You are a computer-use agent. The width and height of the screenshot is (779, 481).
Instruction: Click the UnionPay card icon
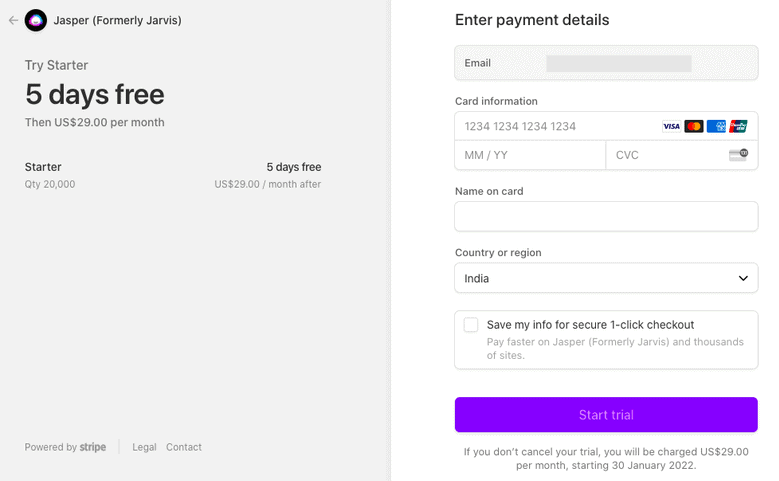[738, 127]
